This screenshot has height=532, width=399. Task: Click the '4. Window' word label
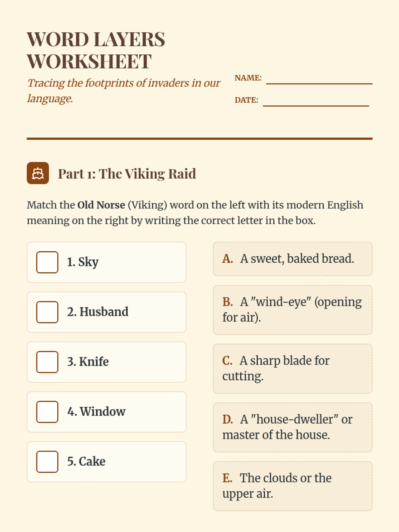tap(96, 412)
